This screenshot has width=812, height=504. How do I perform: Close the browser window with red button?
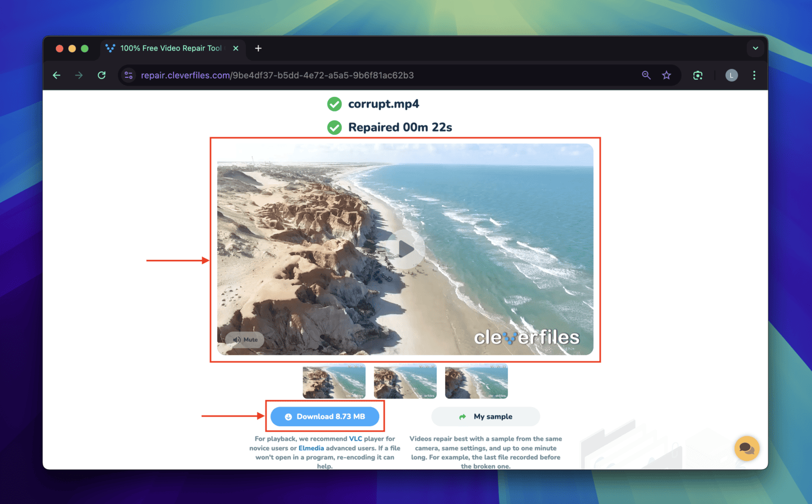point(59,49)
